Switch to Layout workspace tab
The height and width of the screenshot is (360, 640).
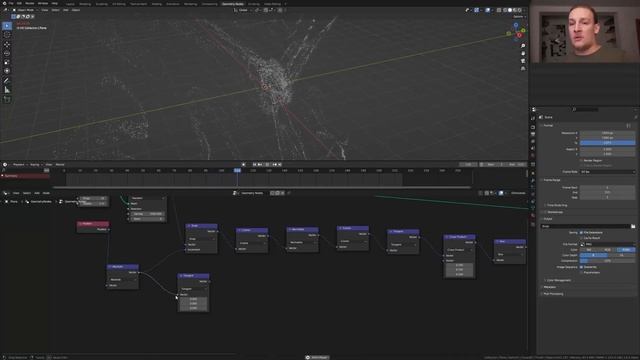coord(70,4)
